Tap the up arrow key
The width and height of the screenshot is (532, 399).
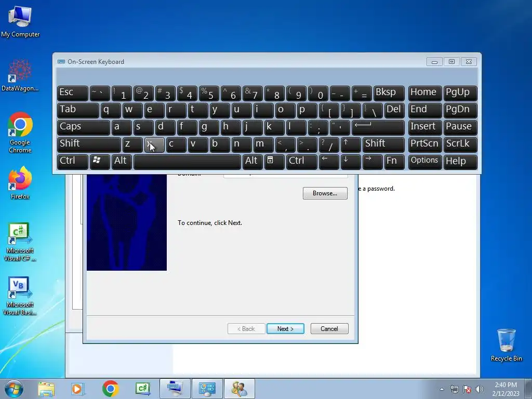coord(351,144)
